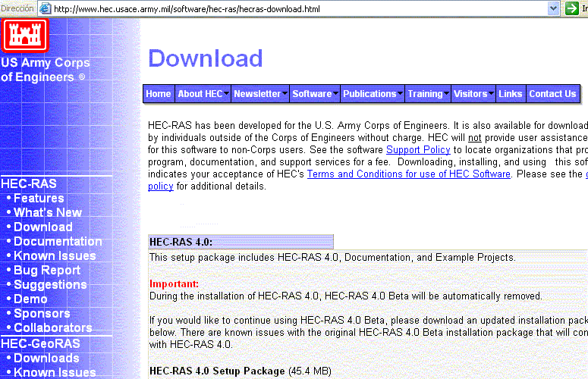
Task: Open the Links menu item
Action: (x=511, y=94)
